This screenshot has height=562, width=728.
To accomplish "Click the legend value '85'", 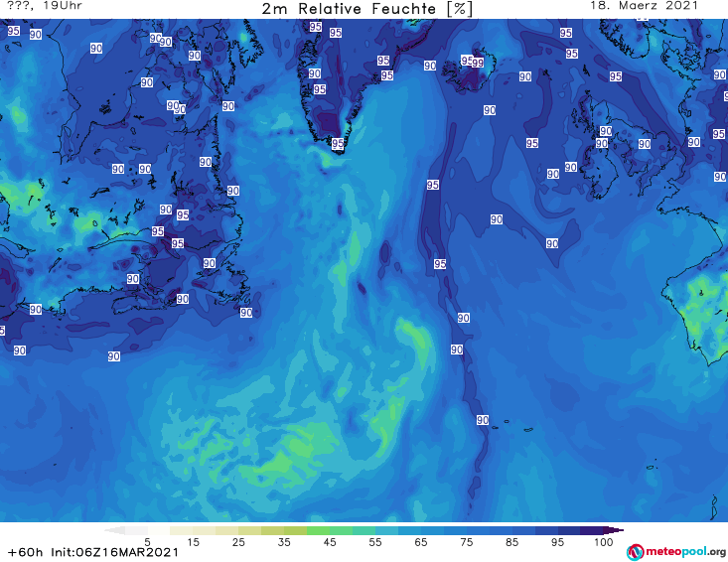I will click(511, 542).
